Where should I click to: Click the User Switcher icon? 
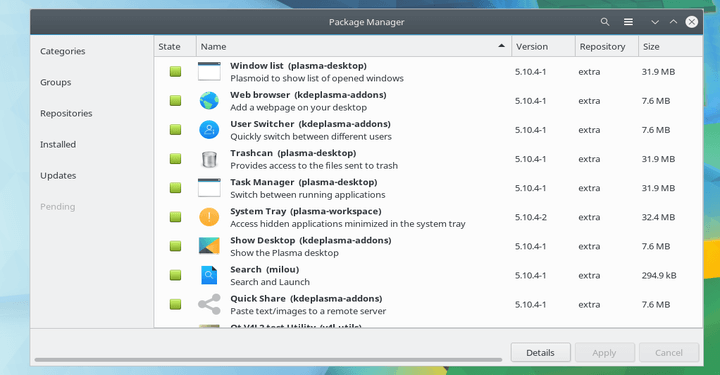coord(209,130)
